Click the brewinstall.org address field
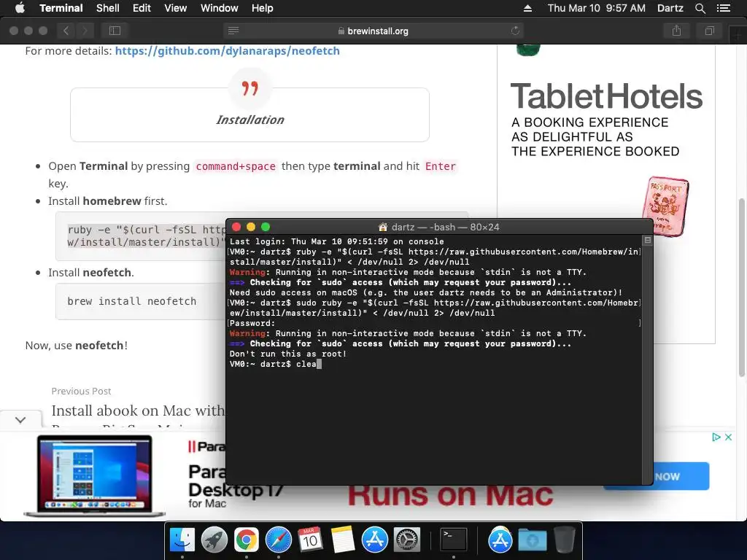 point(373,31)
